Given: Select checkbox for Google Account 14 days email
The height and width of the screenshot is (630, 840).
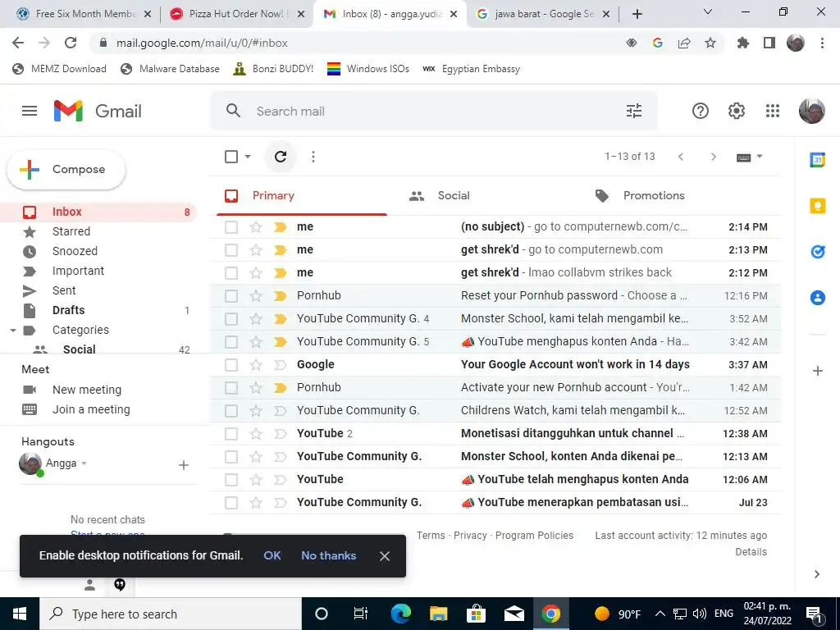Looking at the screenshot, I should tap(231, 365).
